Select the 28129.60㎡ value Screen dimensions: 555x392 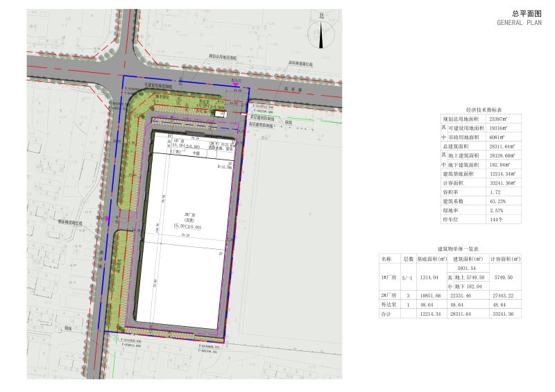502,156
